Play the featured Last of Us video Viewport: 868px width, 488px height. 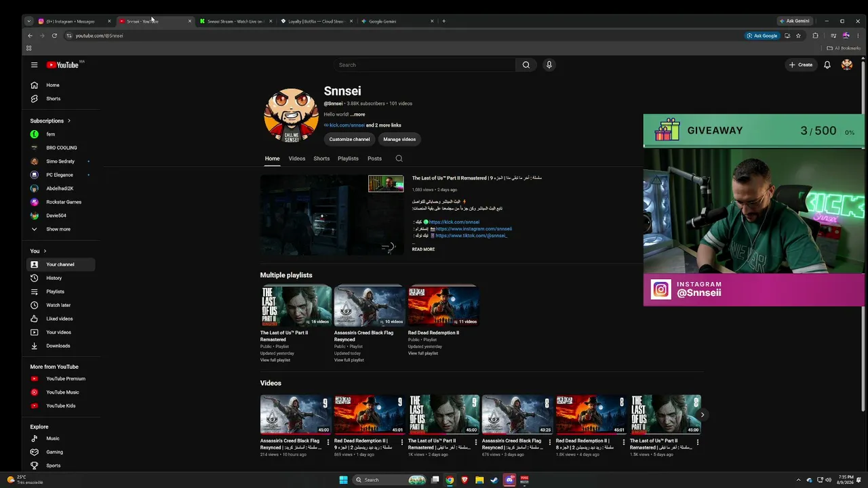pos(332,215)
